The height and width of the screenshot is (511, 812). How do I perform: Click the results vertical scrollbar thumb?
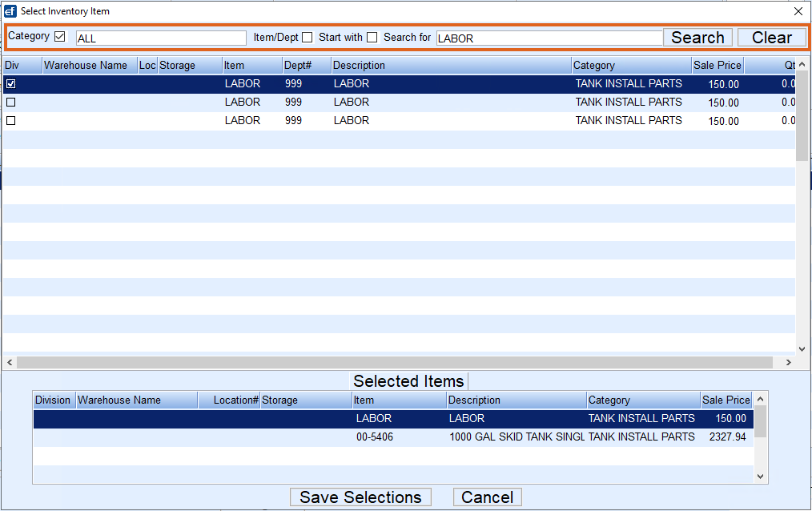point(802,116)
